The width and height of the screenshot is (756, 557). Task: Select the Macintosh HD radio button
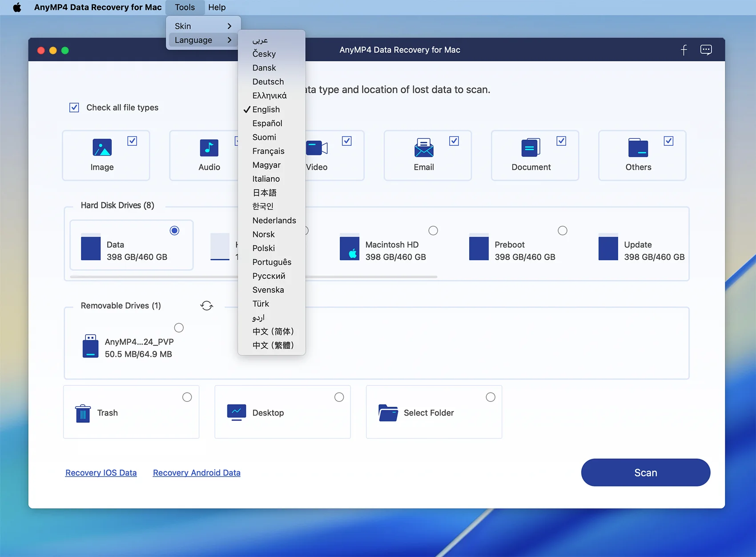[x=433, y=230]
